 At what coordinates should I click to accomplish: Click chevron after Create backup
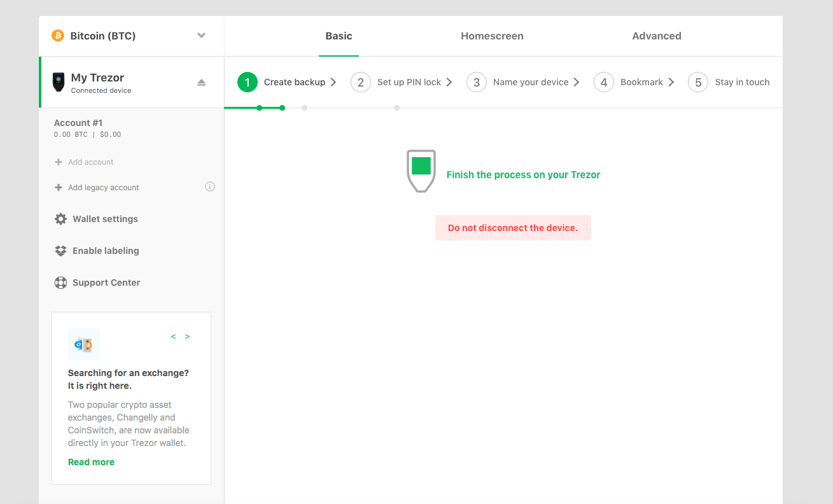pos(333,82)
